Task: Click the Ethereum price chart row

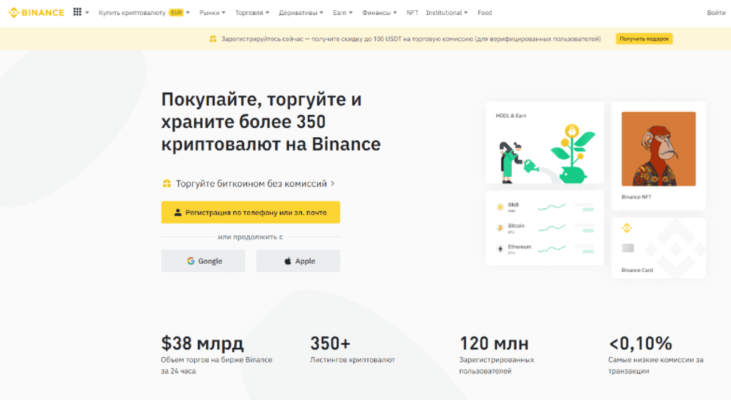Action: pos(545,249)
